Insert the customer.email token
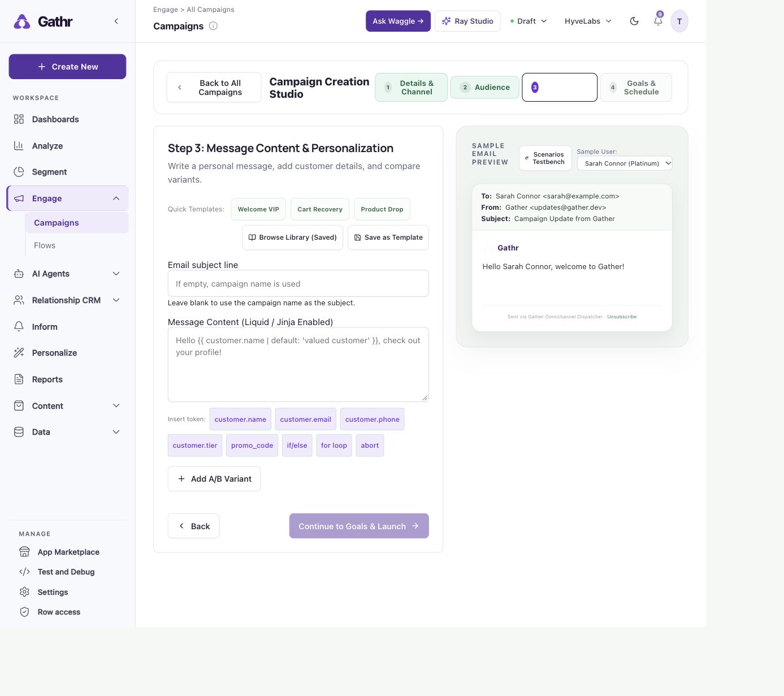Image resolution: width=784 pixels, height=696 pixels. 306,419
